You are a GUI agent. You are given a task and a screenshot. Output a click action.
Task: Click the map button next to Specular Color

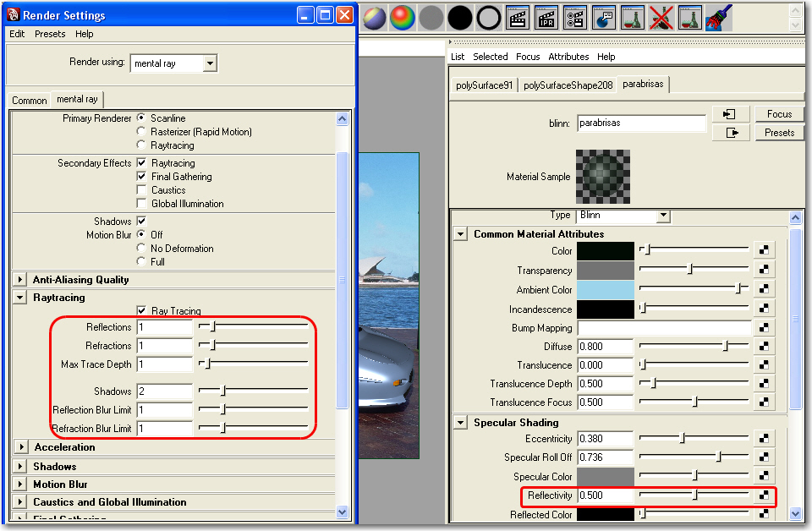764,476
